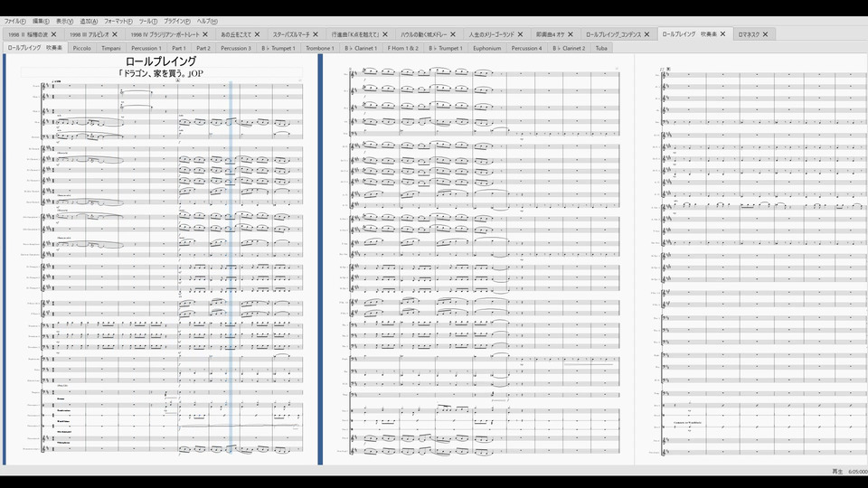Switch to 1998 IV ブラジリアン・ポートレート tab
Screen dimensions: 868x488
point(165,34)
